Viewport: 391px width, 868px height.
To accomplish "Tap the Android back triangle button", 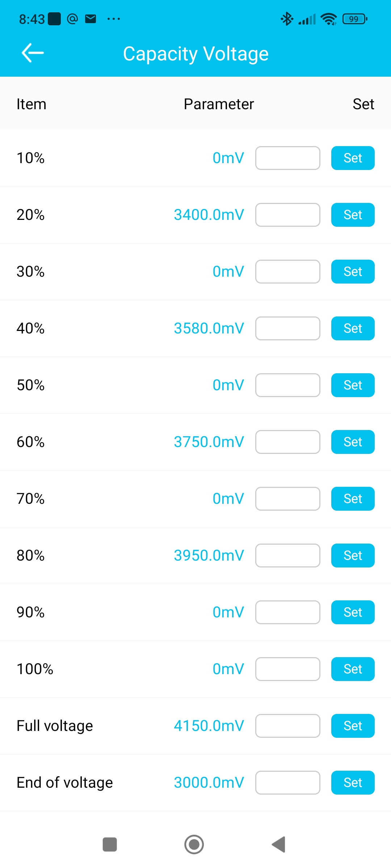I will [279, 844].
